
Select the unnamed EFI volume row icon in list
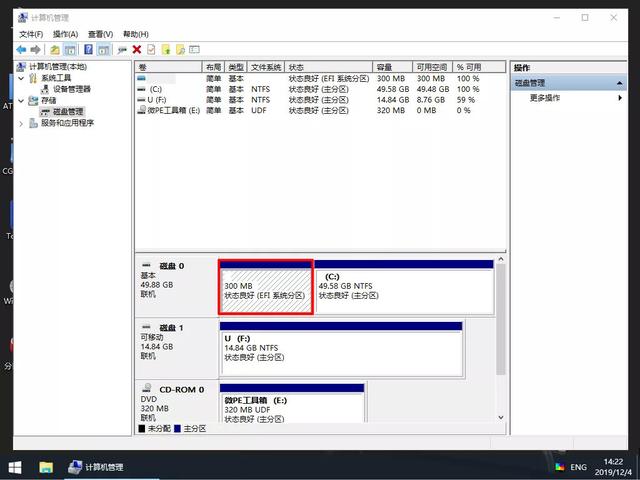click(x=142, y=78)
